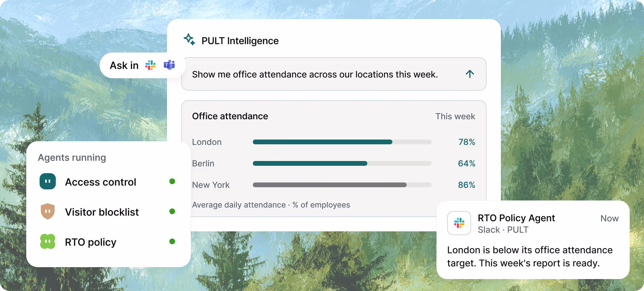Expand the Office attendance card title
The height and width of the screenshot is (291, 644).
point(230,116)
